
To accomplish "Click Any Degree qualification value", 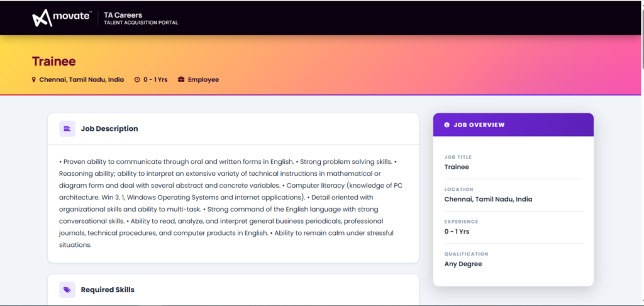I will pyautogui.click(x=464, y=264).
